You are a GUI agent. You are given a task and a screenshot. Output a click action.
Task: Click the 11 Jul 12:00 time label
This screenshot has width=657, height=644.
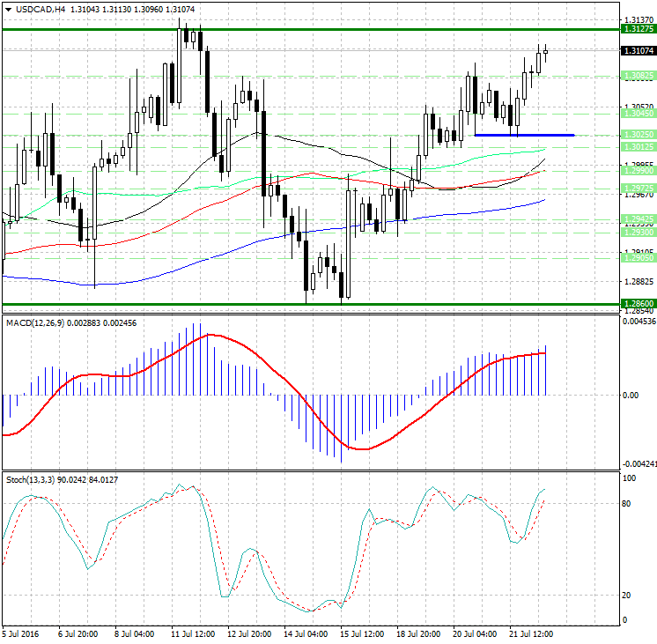coord(193,634)
